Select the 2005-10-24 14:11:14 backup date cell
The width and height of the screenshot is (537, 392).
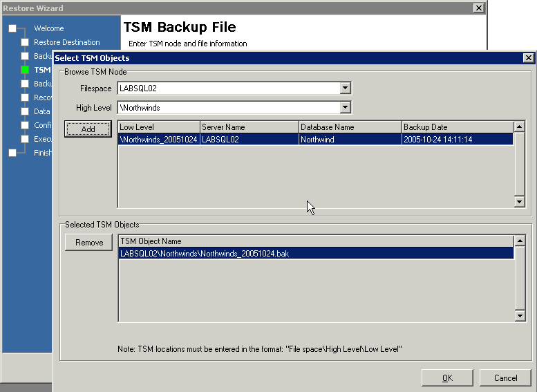point(458,140)
